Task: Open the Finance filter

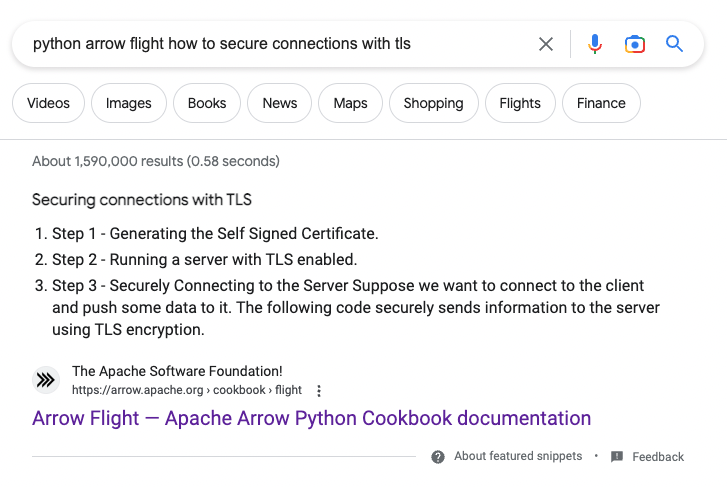Action: (x=601, y=103)
